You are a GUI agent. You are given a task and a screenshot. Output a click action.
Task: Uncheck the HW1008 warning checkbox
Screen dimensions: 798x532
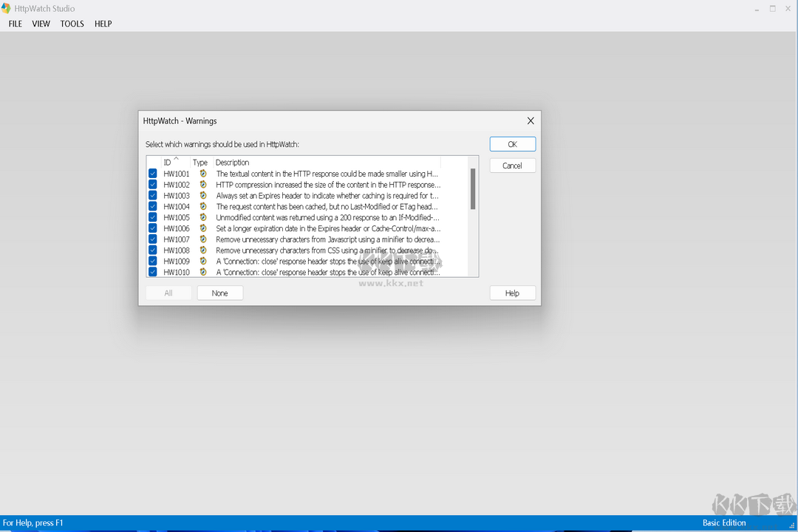click(153, 250)
